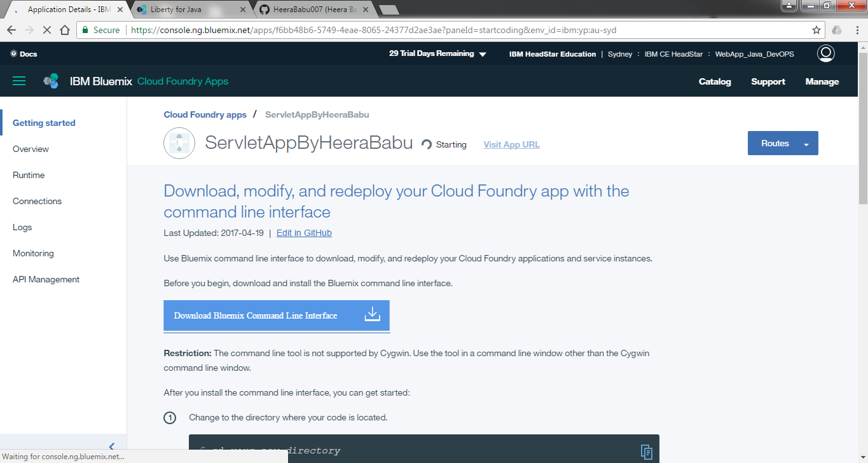The height and width of the screenshot is (463, 868).
Task: Click the ServletAppByHeeraBabu app title
Action: pos(309,143)
